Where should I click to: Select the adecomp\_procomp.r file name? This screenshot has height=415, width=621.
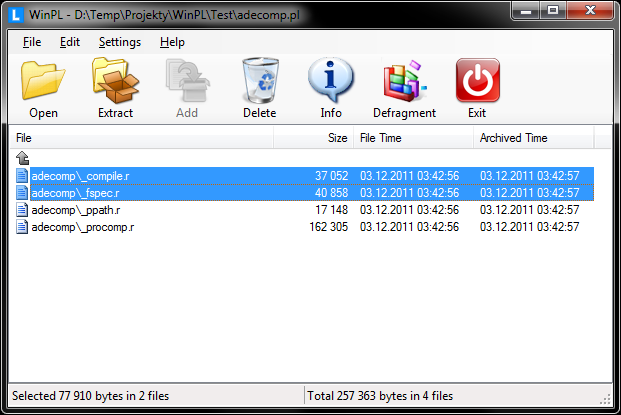[83, 227]
